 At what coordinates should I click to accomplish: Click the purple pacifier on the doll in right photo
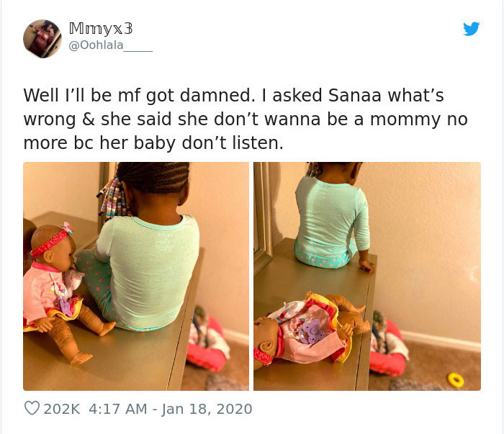[310, 331]
